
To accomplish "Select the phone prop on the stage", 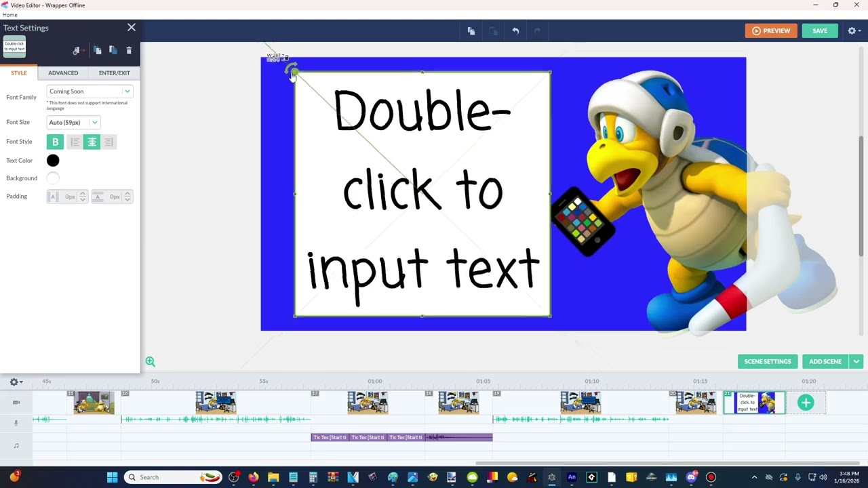I will coord(582,222).
